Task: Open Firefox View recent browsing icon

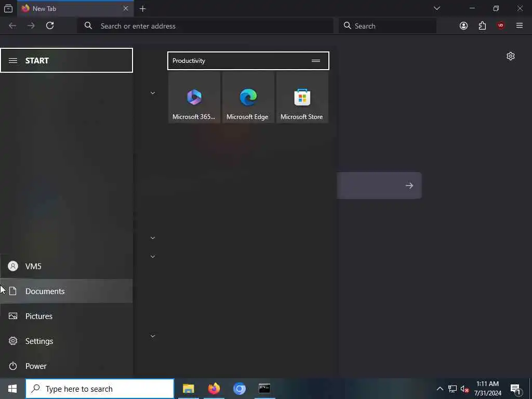Action: (8, 9)
